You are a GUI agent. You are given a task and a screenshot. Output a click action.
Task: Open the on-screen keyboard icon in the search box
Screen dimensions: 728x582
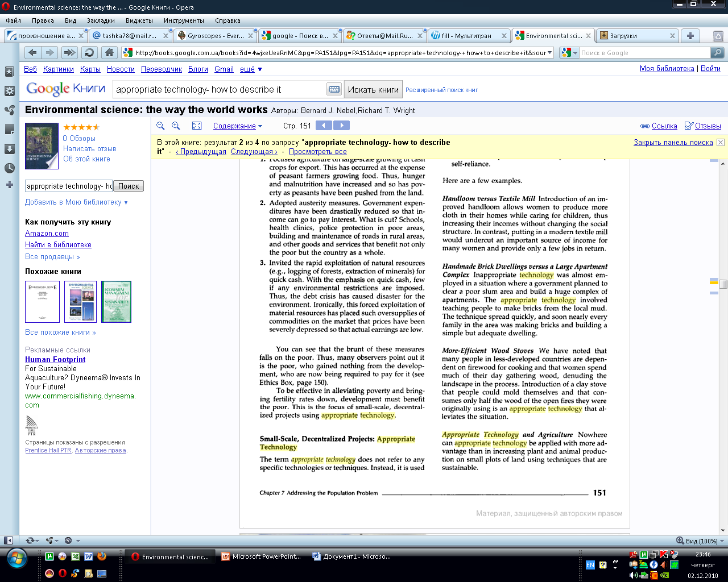pyautogui.click(x=334, y=89)
